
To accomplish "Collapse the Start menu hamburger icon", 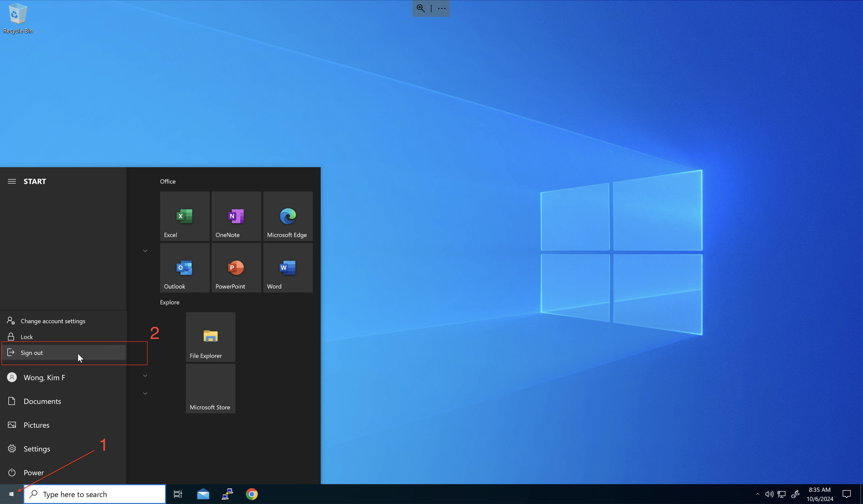I will [12, 181].
